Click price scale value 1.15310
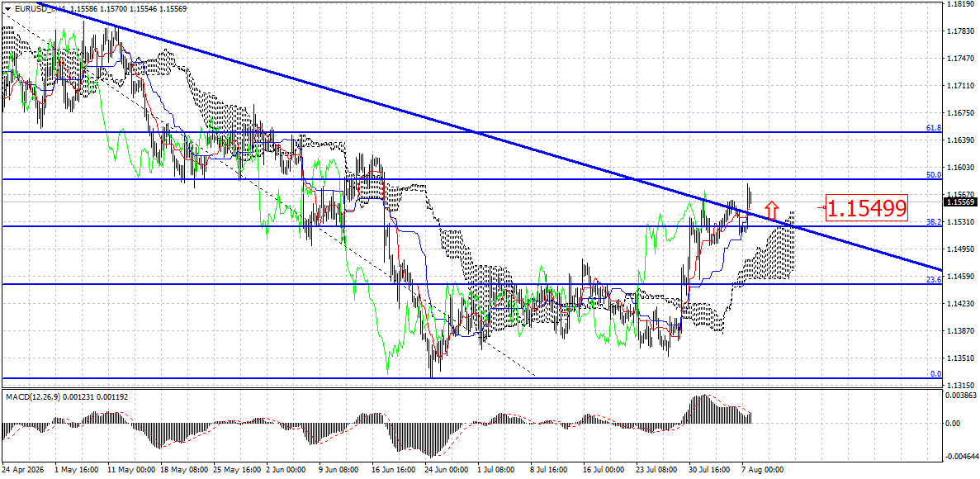980x479 pixels. pos(961,222)
